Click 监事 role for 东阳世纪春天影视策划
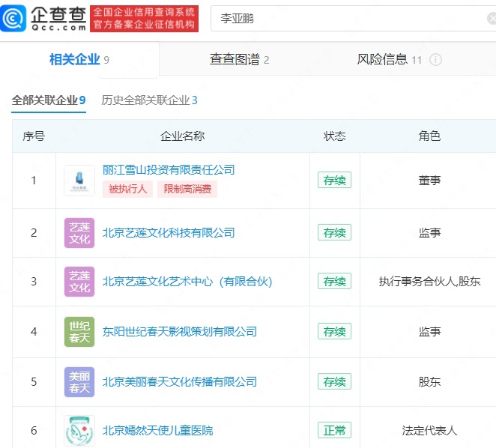496x448 pixels. pyautogui.click(x=429, y=332)
